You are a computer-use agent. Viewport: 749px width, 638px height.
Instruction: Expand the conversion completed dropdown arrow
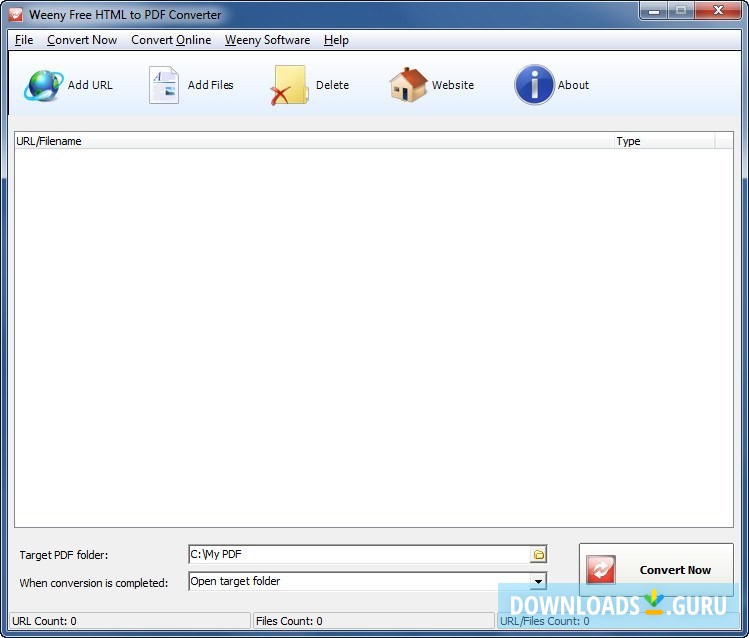point(538,581)
